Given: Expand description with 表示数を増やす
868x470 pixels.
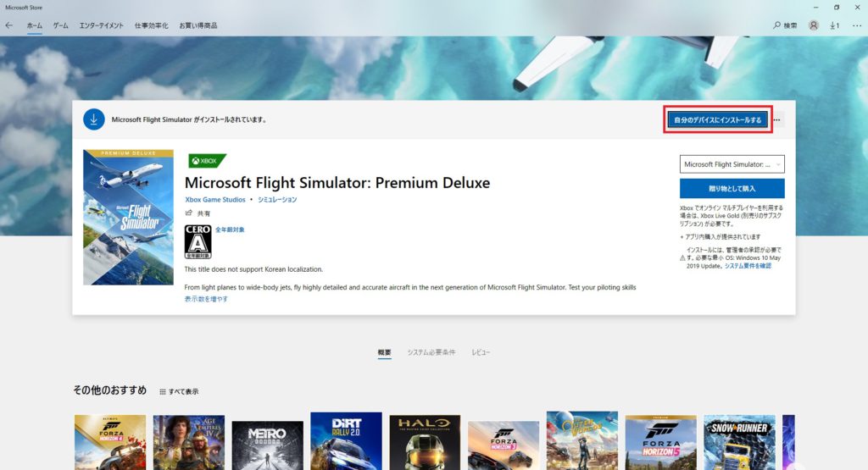Looking at the screenshot, I should point(206,299).
